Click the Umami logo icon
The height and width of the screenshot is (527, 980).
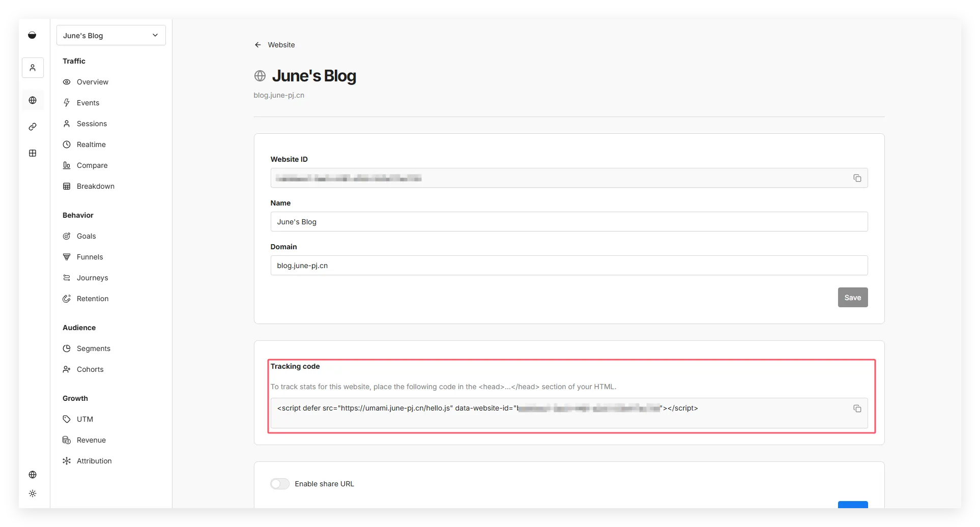32,35
